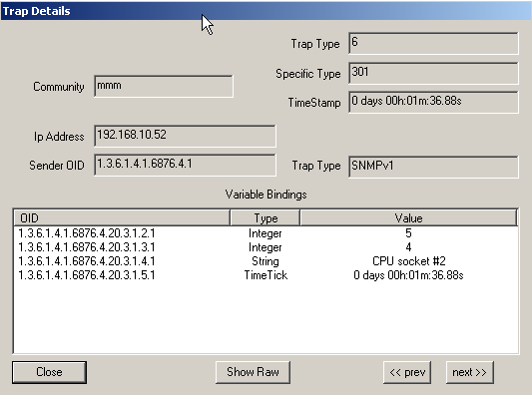Select the Community field containing mmm
This screenshot has width=532, height=395.
pyautogui.click(x=164, y=86)
